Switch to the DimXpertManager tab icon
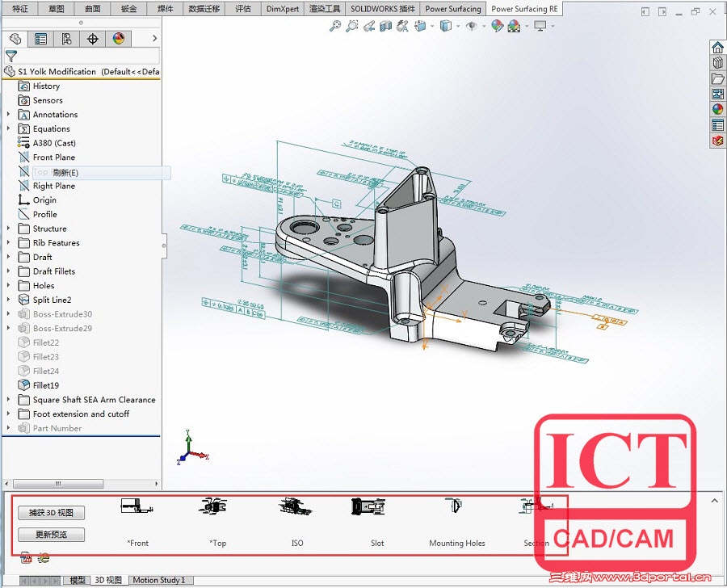Screen dimensions: 727x588 pyautogui.click(x=93, y=39)
